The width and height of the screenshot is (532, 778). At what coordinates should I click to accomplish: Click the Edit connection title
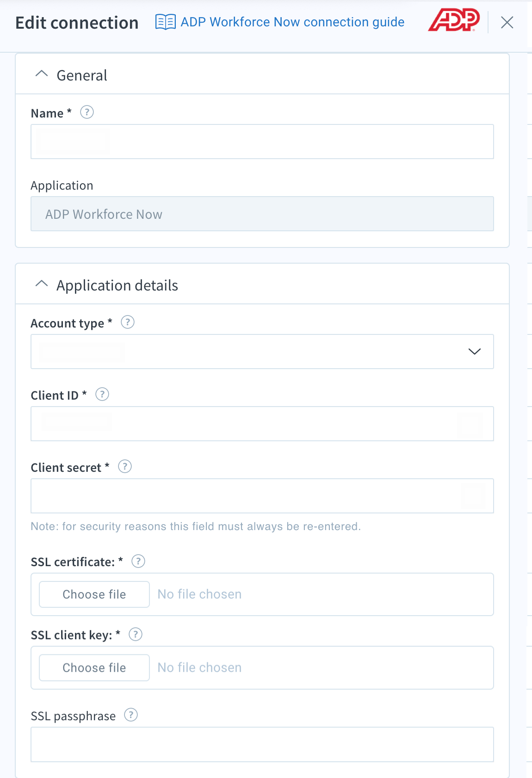click(77, 23)
